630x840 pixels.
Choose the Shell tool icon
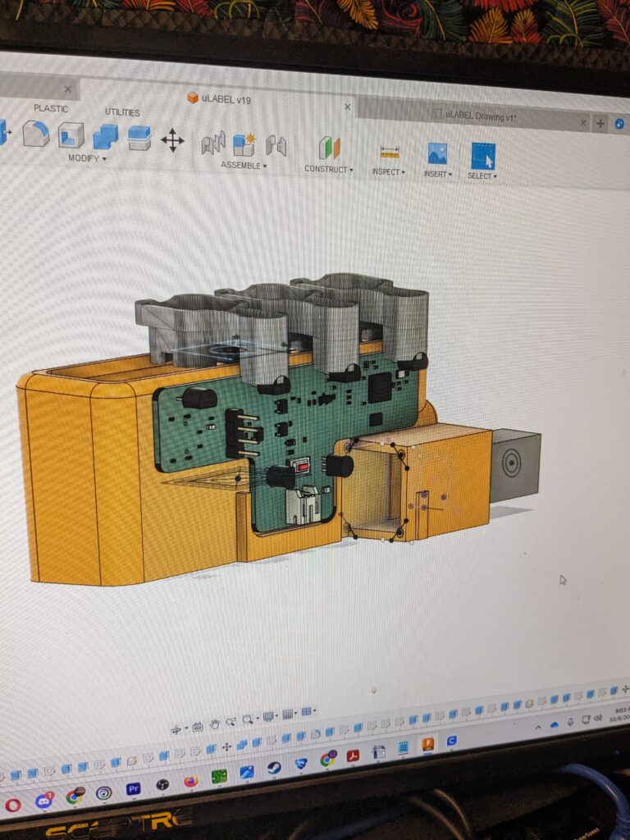(x=71, y=135)
